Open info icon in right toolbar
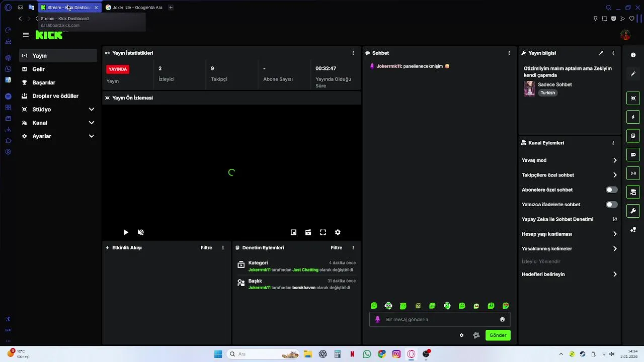This screenshot has height=362, width=644. 633,55
